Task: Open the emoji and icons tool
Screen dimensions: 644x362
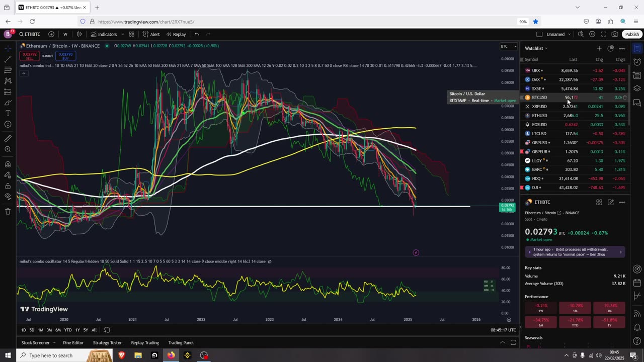Action: 8,125
